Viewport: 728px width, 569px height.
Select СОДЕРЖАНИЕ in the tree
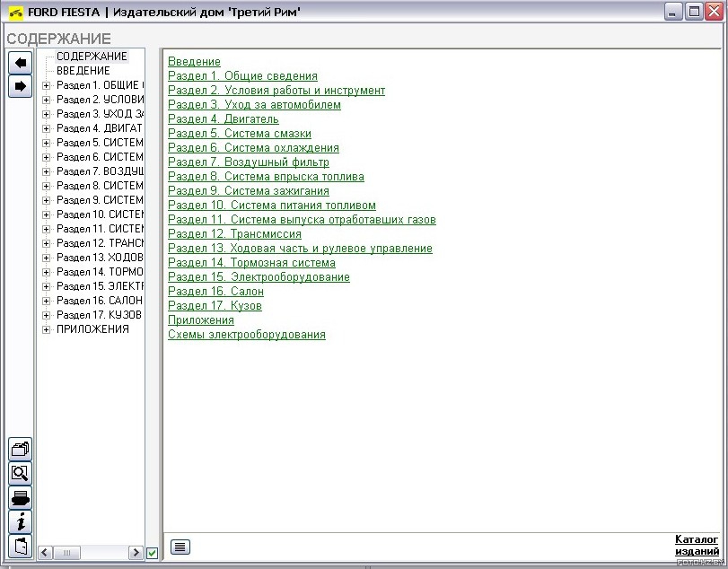click(92, 57)
